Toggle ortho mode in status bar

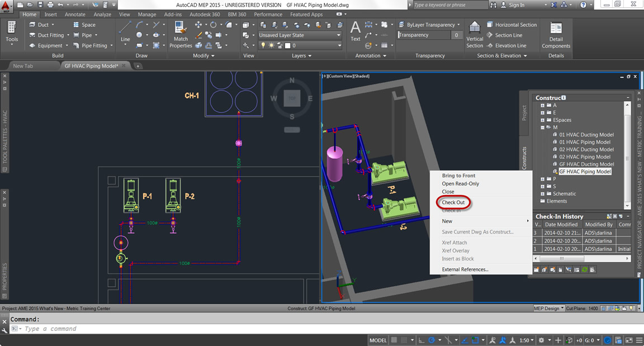pyautogui.click(x=422, y=340)
